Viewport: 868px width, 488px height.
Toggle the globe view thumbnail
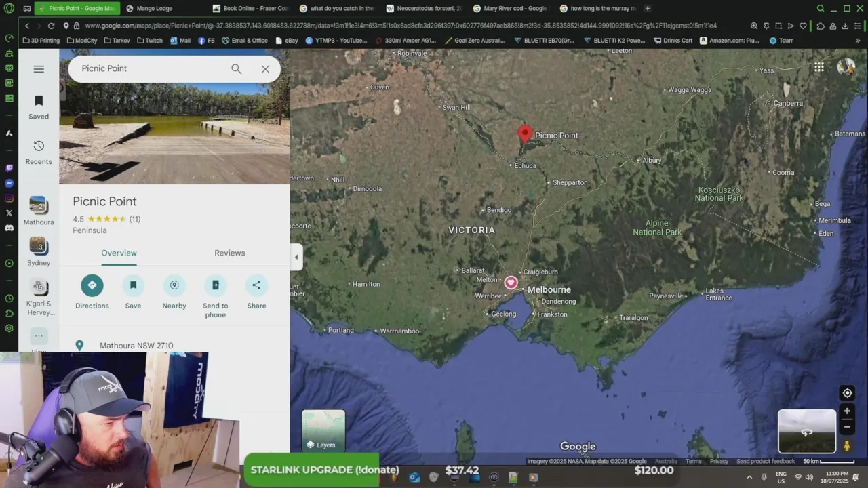click(807, 431)
